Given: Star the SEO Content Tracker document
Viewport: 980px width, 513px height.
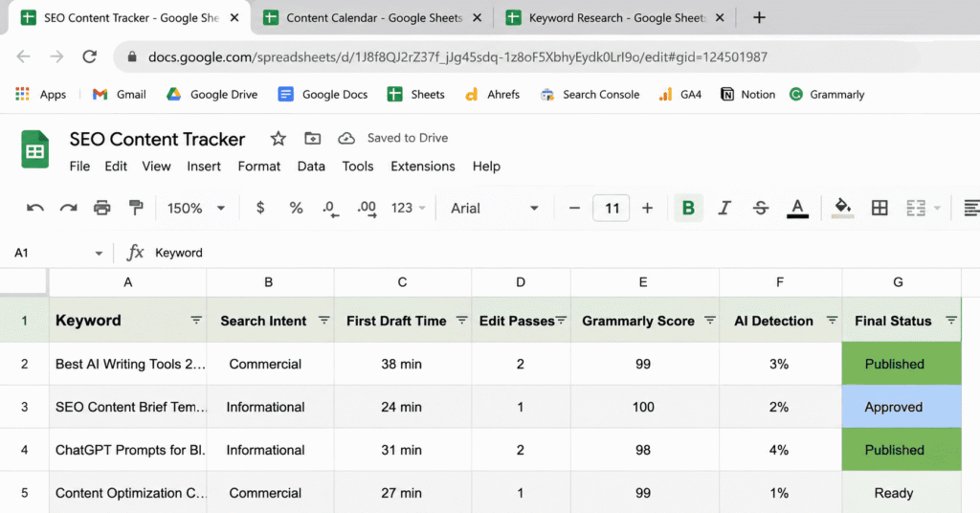Looking at the screenshot, I should 278,138.
